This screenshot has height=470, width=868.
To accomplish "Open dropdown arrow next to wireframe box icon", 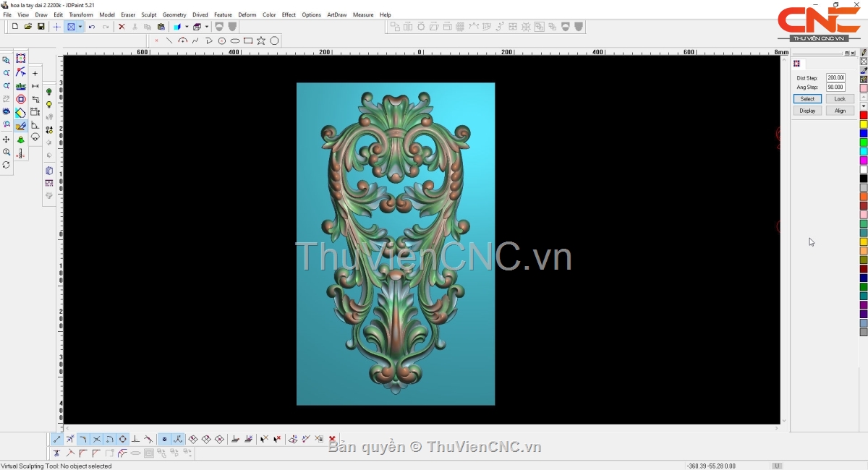I will tap(207, 27).
